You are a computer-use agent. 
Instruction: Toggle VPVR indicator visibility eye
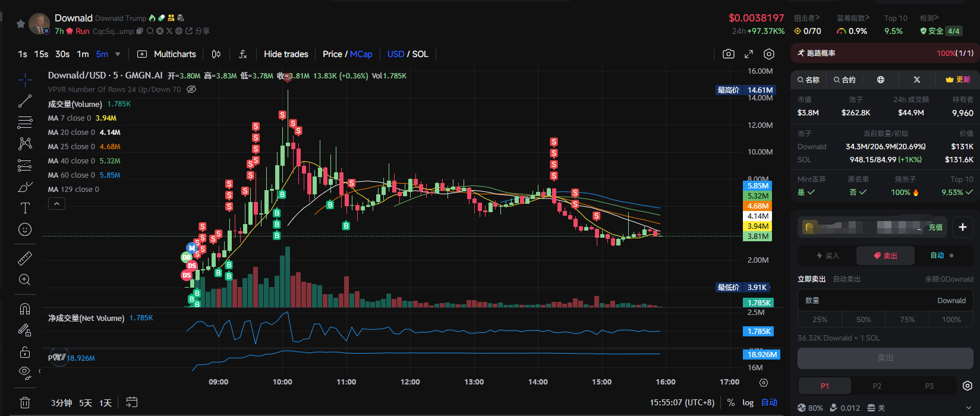[x=191, y=90]
